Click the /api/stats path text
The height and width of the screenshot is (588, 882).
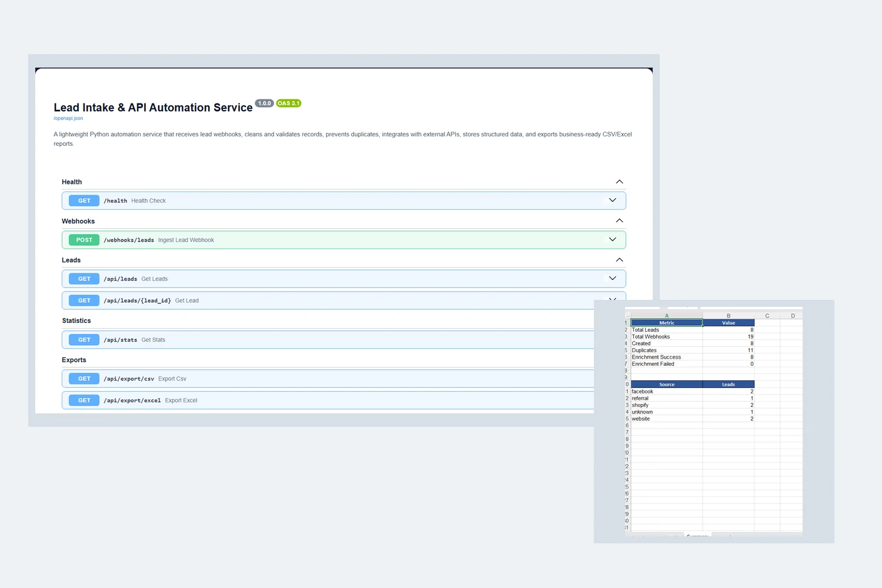coord(121,340)
